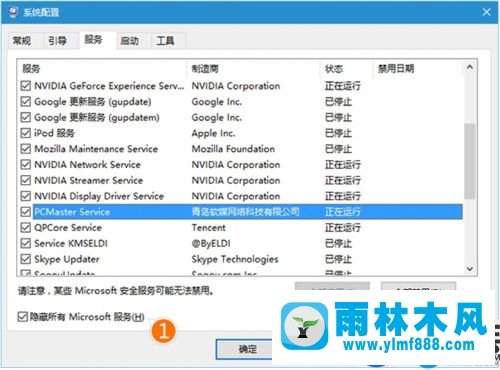500x370 pixels.
Task: Uncheck NVIDIA Streamer Service checkbox
Action: point(26,180)
